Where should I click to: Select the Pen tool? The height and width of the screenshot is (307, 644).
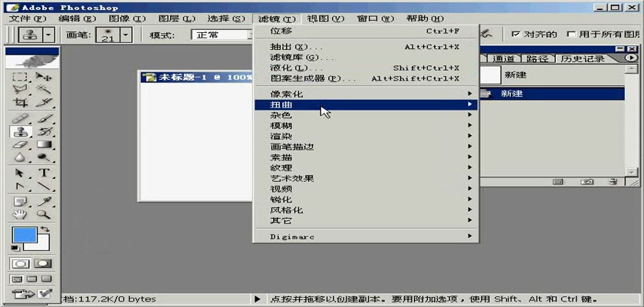19,186
